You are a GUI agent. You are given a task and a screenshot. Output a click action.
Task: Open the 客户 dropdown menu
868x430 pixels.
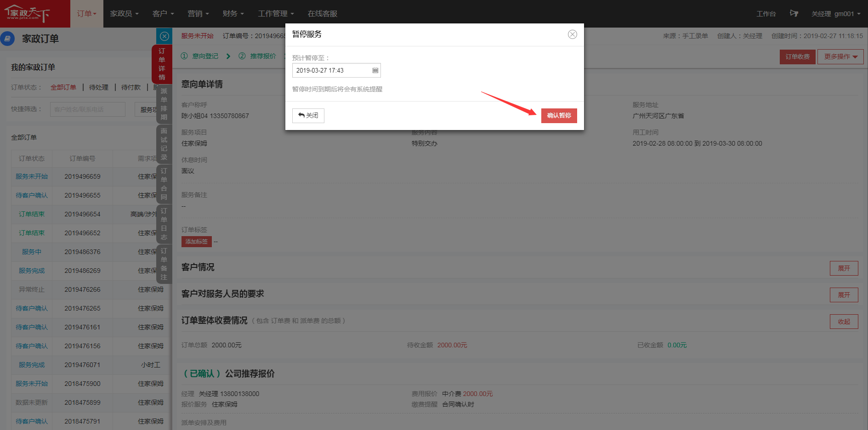[163, 14]
